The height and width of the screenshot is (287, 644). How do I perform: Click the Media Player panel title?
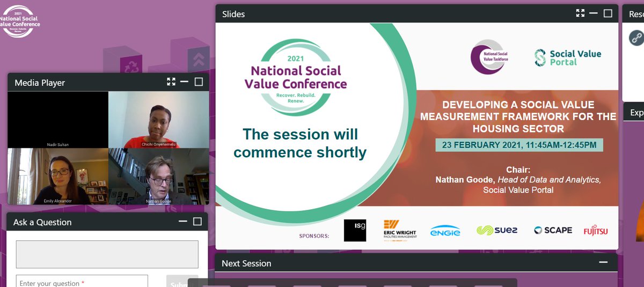(x=40, y=83)
